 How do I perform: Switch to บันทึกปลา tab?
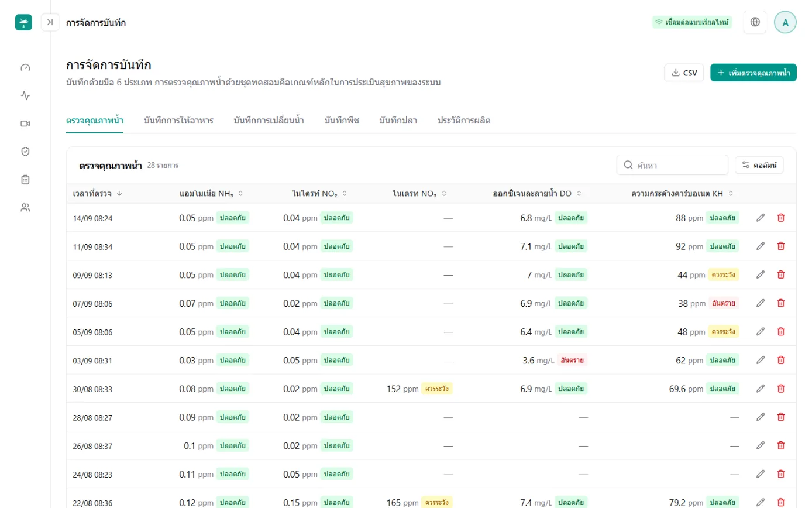click(x=398, y=121)
